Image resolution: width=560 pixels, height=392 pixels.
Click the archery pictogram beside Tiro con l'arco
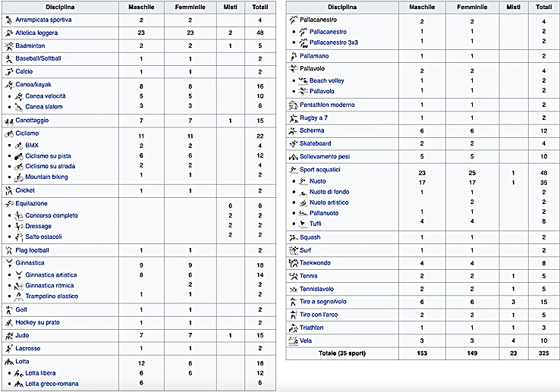tap(294, 315)
